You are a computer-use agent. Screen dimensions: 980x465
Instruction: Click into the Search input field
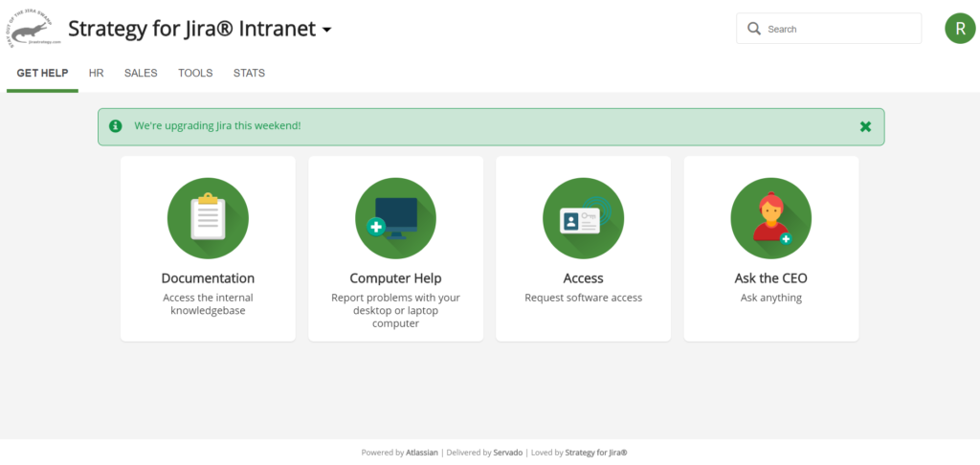pos(829,29)
